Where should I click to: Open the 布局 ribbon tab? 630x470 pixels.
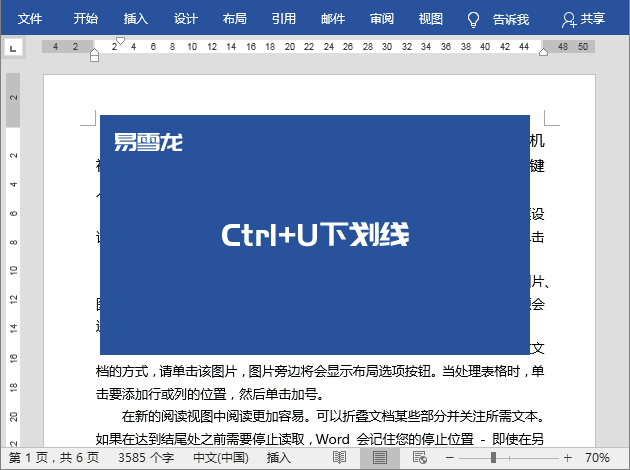click(235, 18)
